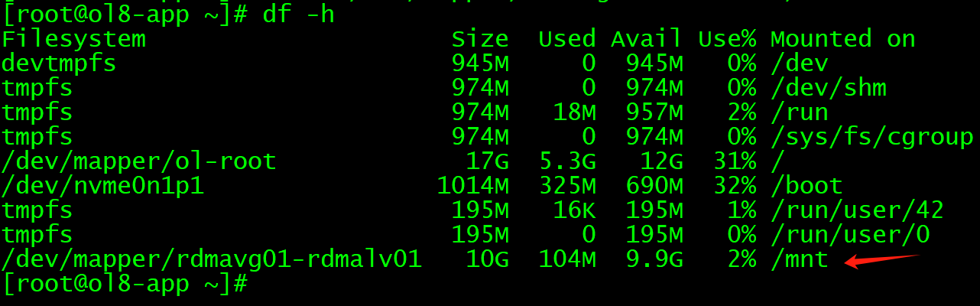980x306 pixels.
Task: Click the Mounted on column header
Action: 842,39
